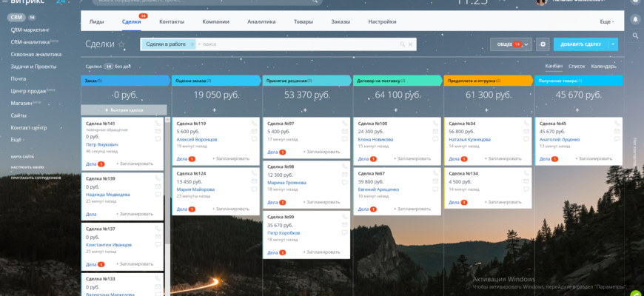
Task: Open Сквозная аналитика in the left menu
Action: pos(36,54)
